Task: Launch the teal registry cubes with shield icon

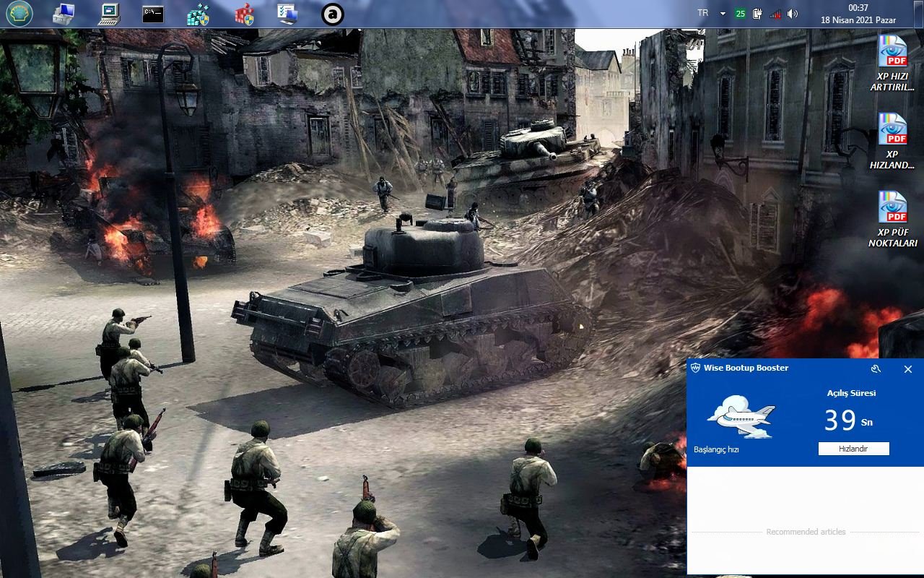Action: tap(198, 14)
